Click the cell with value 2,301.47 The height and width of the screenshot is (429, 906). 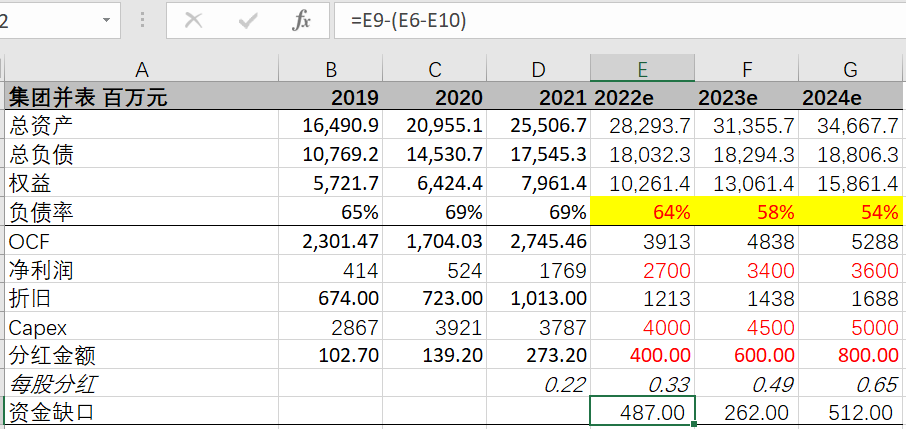tap(331, 241)
